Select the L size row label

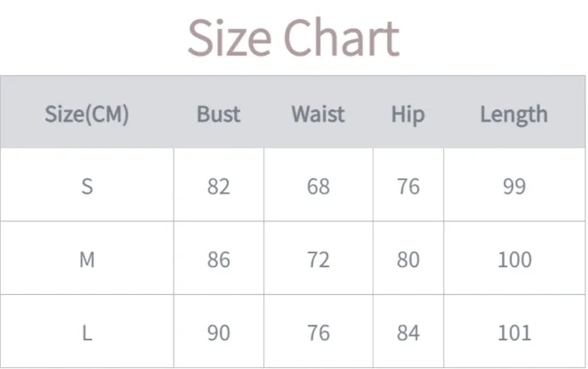pos(87,333)
